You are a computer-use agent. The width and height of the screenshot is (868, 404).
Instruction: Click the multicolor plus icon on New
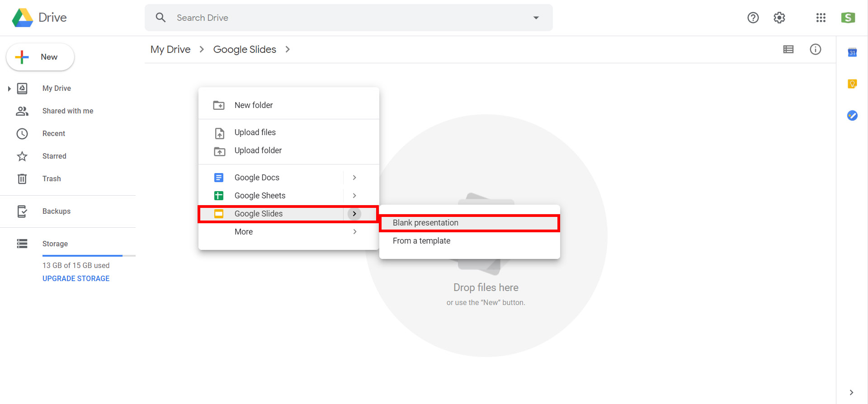pos(22,57)
